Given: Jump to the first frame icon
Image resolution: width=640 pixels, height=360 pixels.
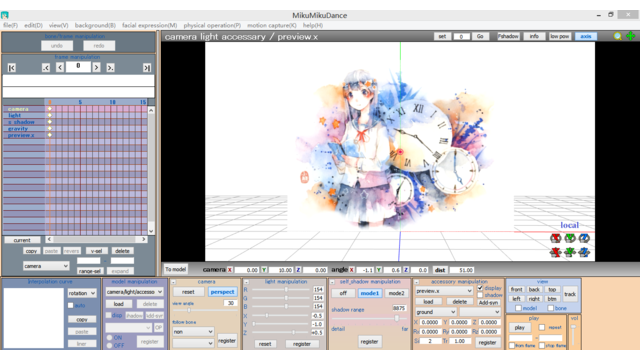Looking at the screenshot, I should point(12,68).
